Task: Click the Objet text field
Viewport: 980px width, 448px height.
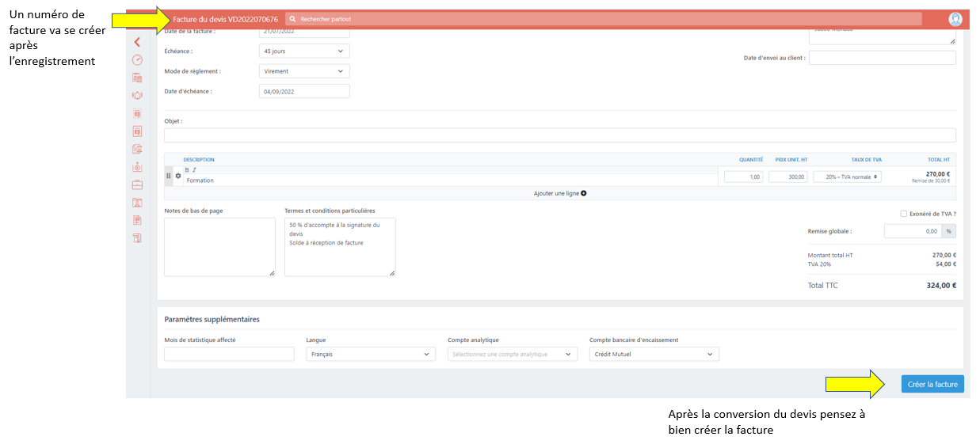Action: (x=559, y=135)
